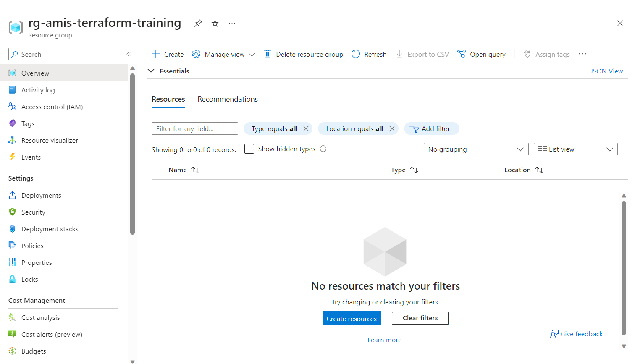Switch to the Recommendations tab
This screenshot has height=364, width=635.
(228, 99)
